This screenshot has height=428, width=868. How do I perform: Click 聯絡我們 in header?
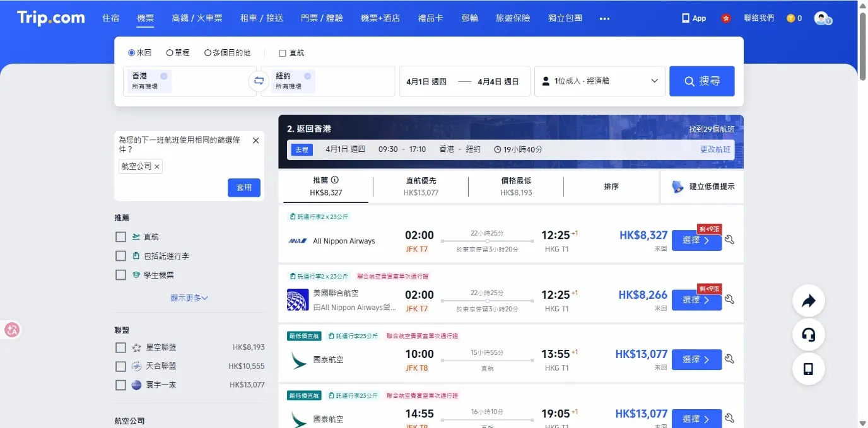tap(759, 18)
